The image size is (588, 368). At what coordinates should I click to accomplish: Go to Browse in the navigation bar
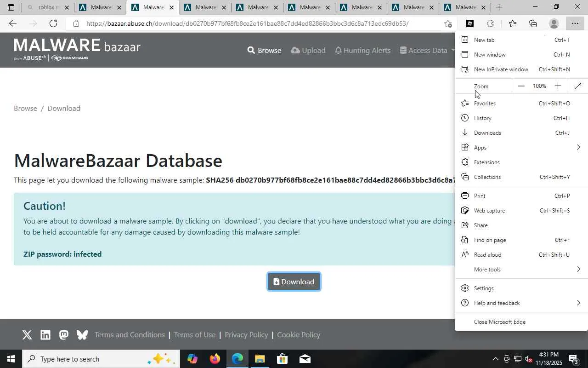264,50
